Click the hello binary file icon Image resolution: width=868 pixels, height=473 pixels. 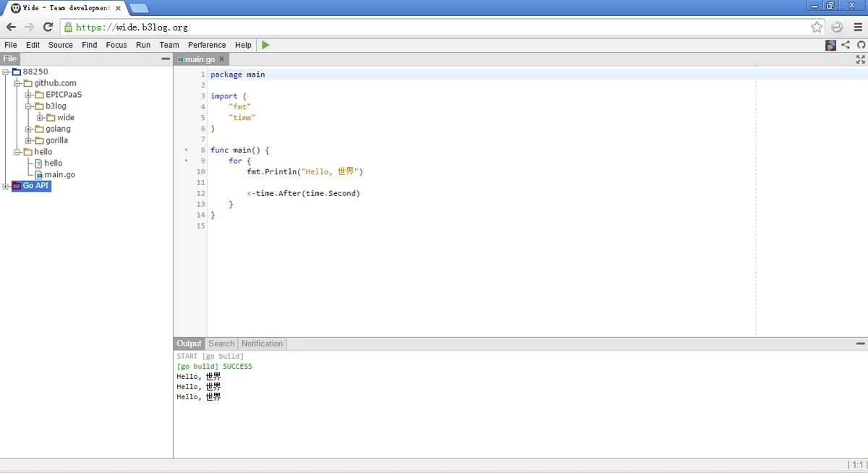[x=39, y=163]
